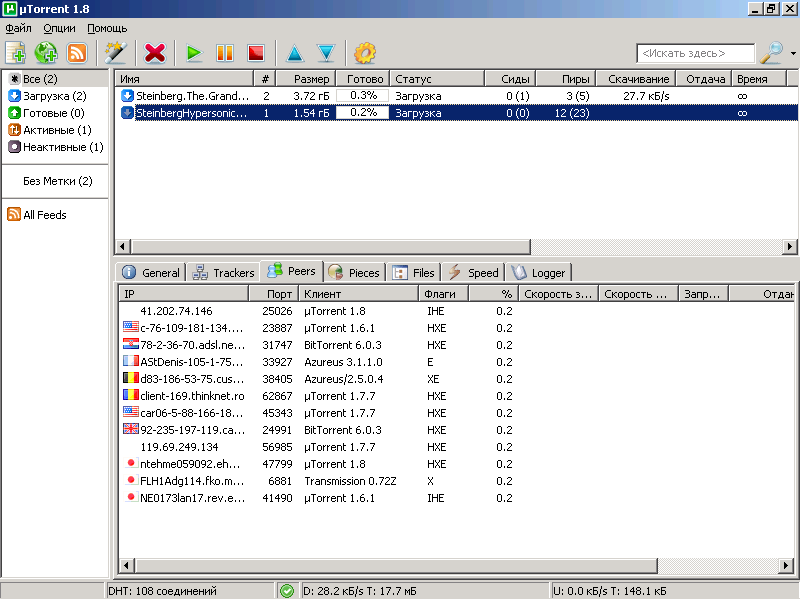Click right arrow of torrent list scrollbar
Screen dimensions: 800x600
click(x=790, y=247)
